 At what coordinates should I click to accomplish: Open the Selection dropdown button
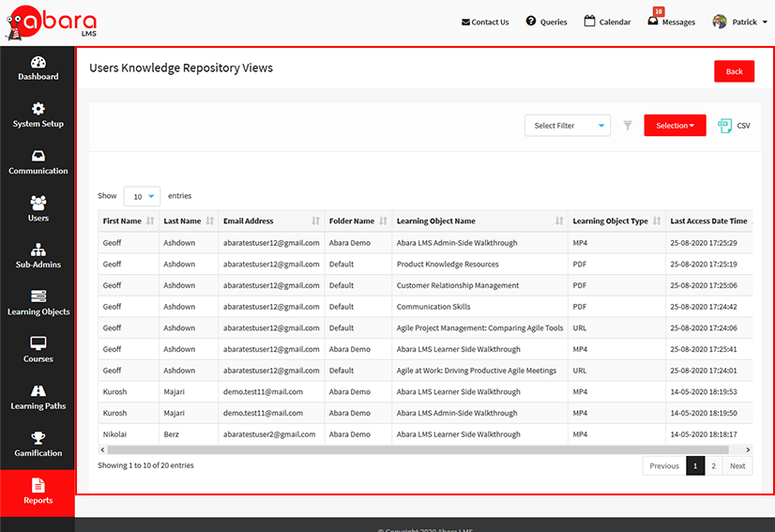[675, 126]
